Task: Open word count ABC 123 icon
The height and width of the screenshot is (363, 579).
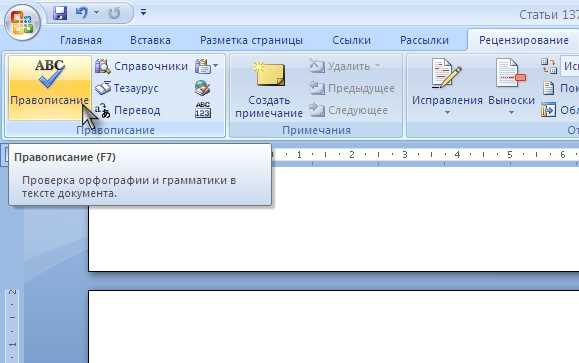Action: (203, 110)
